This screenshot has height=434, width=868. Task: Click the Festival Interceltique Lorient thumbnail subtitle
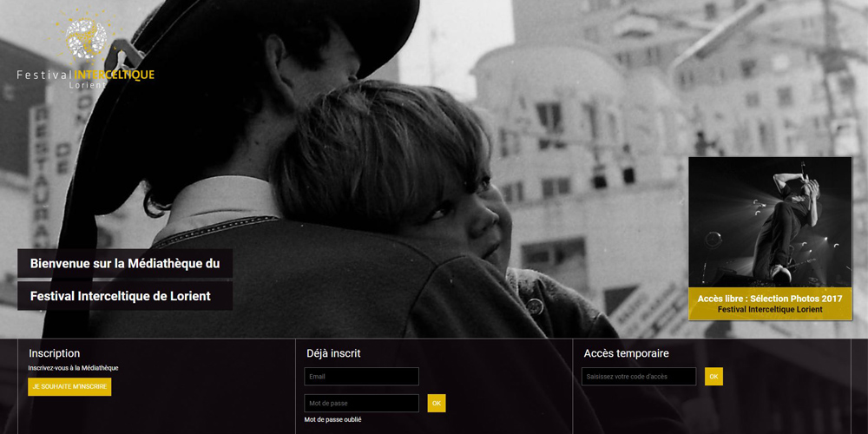(770, 310)
